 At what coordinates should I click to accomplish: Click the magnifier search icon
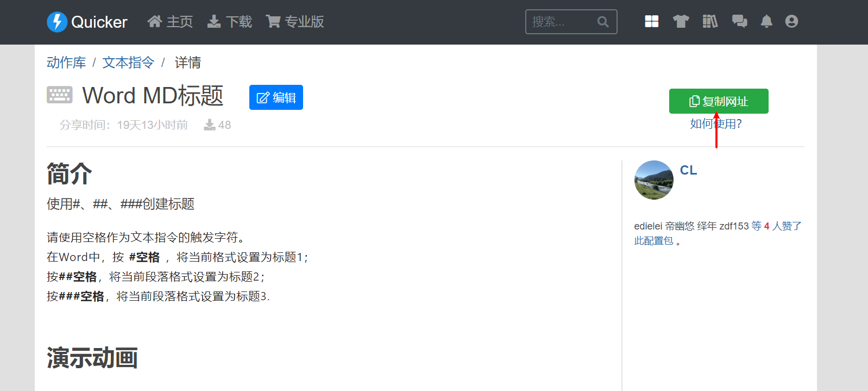click(603, 22)
